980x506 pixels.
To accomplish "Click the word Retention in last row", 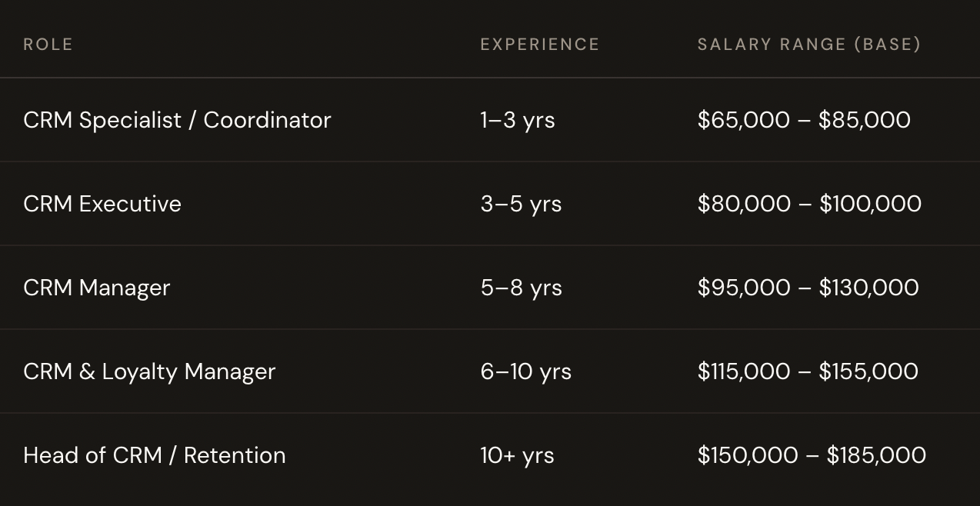I will click(235, 455).
